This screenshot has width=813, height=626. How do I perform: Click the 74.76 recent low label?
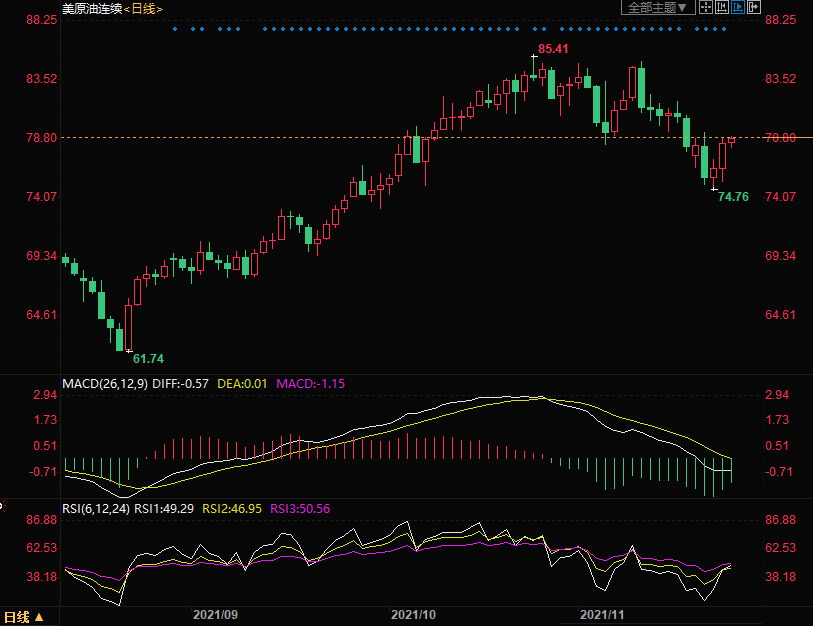click(733, 197)
